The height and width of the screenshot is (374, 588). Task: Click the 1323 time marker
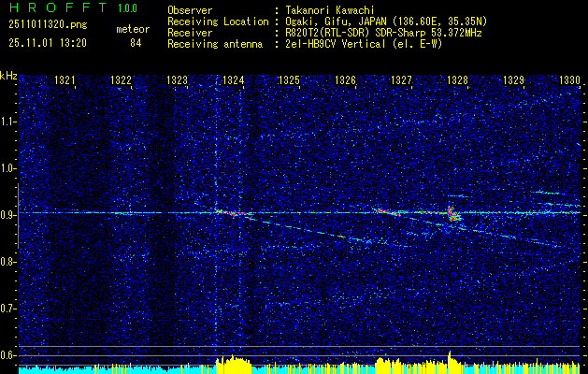tap(177, 79)
